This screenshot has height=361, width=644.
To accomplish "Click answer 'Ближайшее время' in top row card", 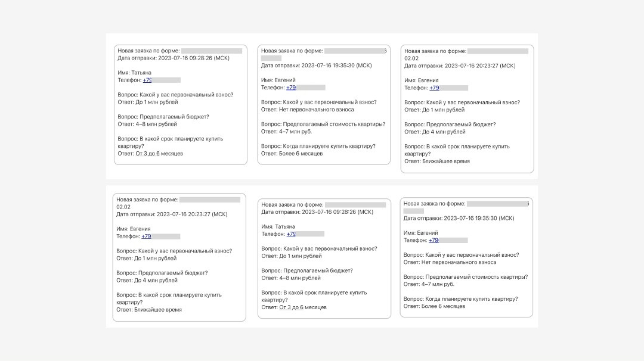I will pyautogui.click(x=445, y=161).
